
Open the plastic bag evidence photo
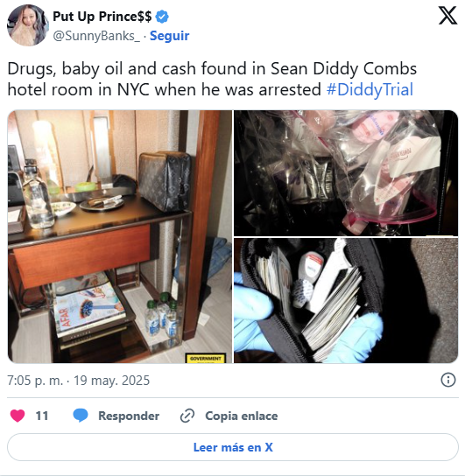click(346, 173)
